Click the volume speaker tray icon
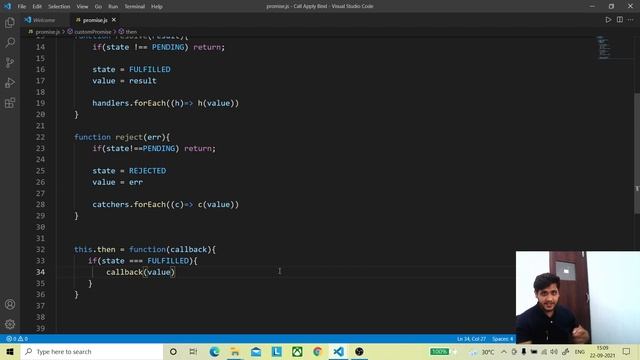This screenshot has height=360, width=640. pos(554,351)
